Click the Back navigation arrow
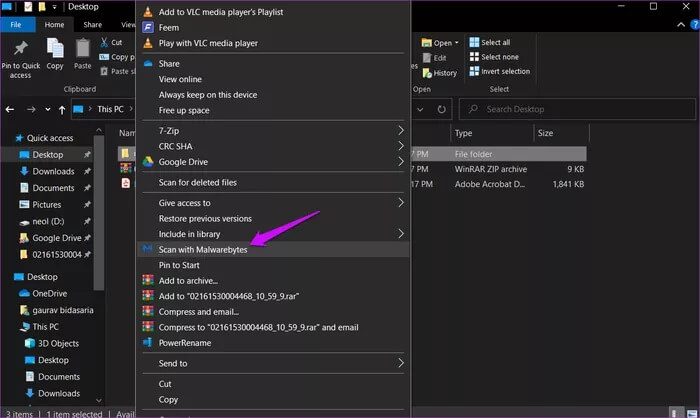Viewport: 700px width, 418px height. tap(10, 109)
